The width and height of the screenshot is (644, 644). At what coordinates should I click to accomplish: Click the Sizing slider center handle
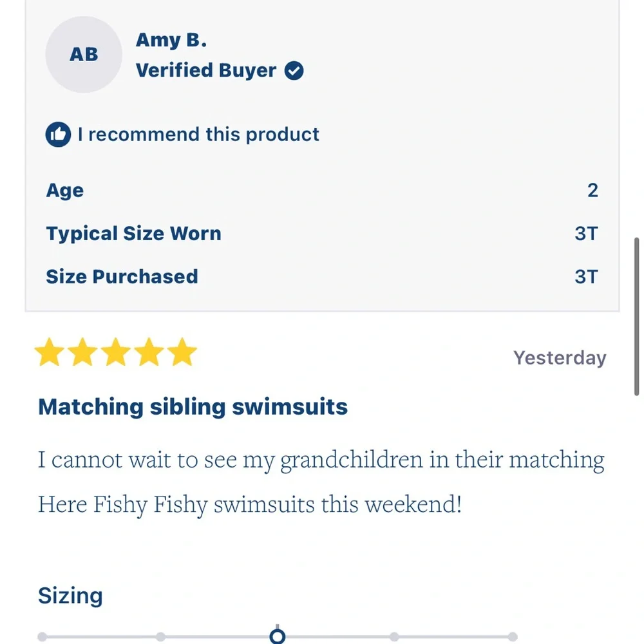(277, 636)
